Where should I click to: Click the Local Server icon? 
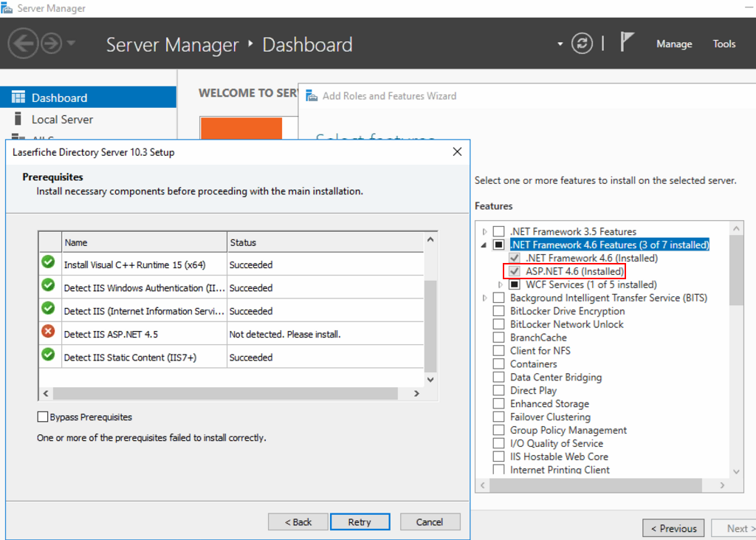pyautogui.click(x=18, y=119)
